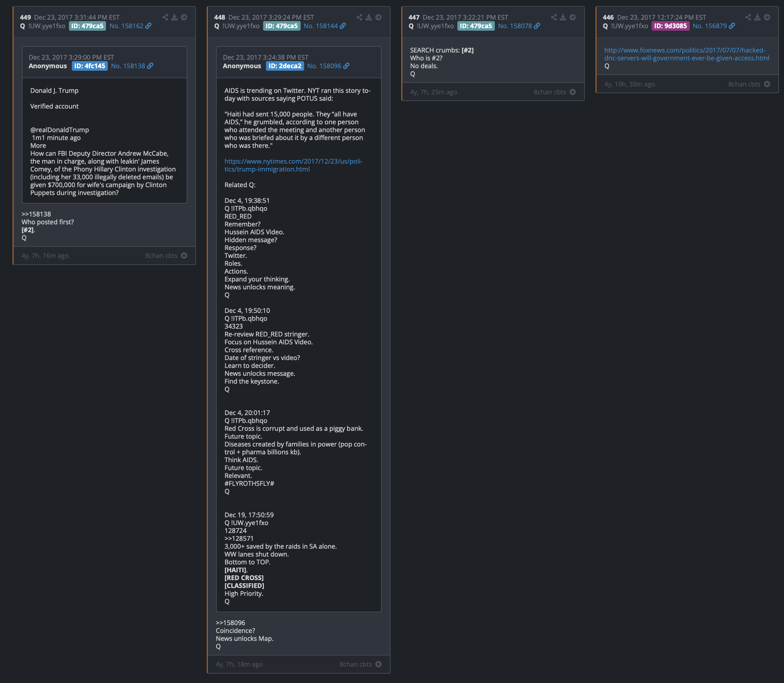
Task: Click arrow circle icon on post 448
Action: 378,17
